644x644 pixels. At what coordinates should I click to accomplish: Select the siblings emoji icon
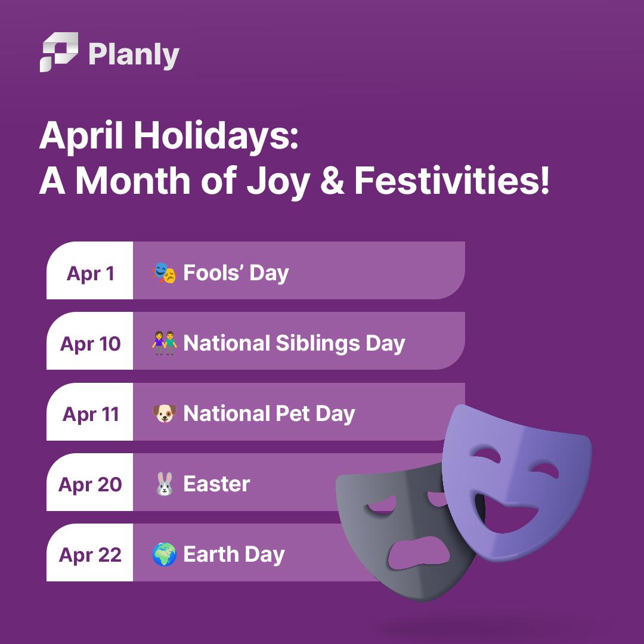pyautogui.click(x=165, y=343)
